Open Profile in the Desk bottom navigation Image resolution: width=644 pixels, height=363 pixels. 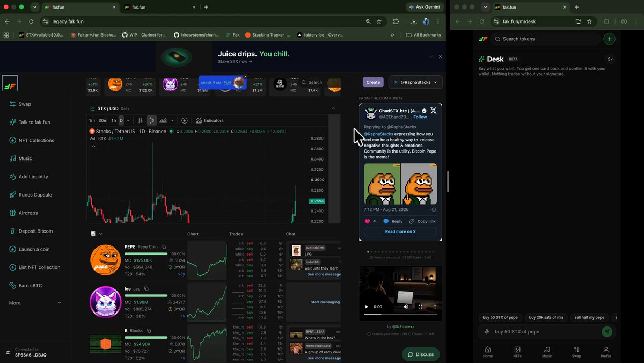tap(606, 352)
